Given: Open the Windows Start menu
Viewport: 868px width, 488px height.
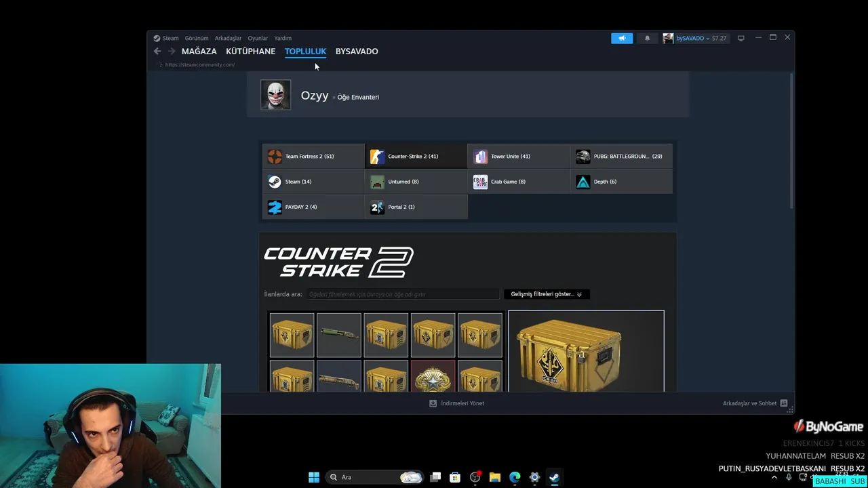Looking at the screenshot, I should [314, 477].
